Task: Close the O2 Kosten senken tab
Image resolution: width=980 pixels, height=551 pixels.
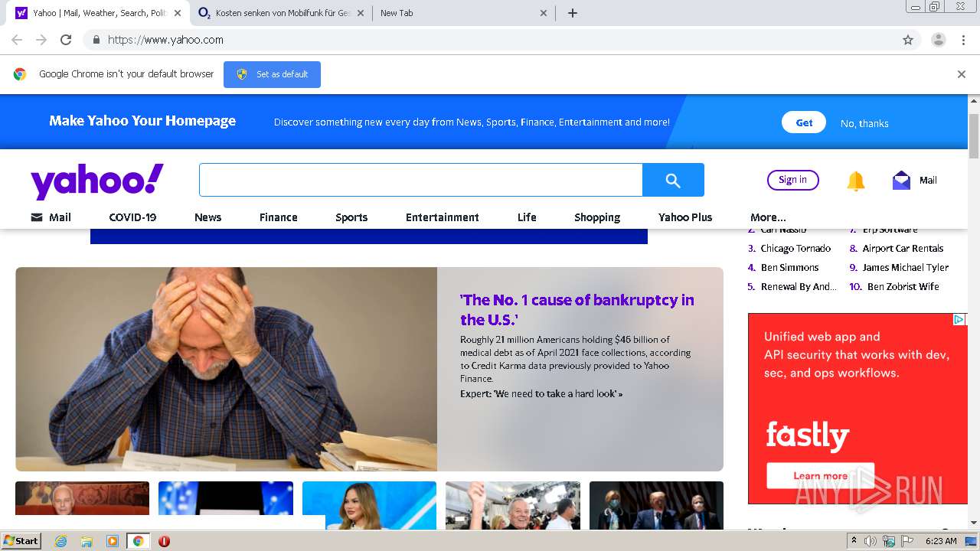Action: point(361,13)
